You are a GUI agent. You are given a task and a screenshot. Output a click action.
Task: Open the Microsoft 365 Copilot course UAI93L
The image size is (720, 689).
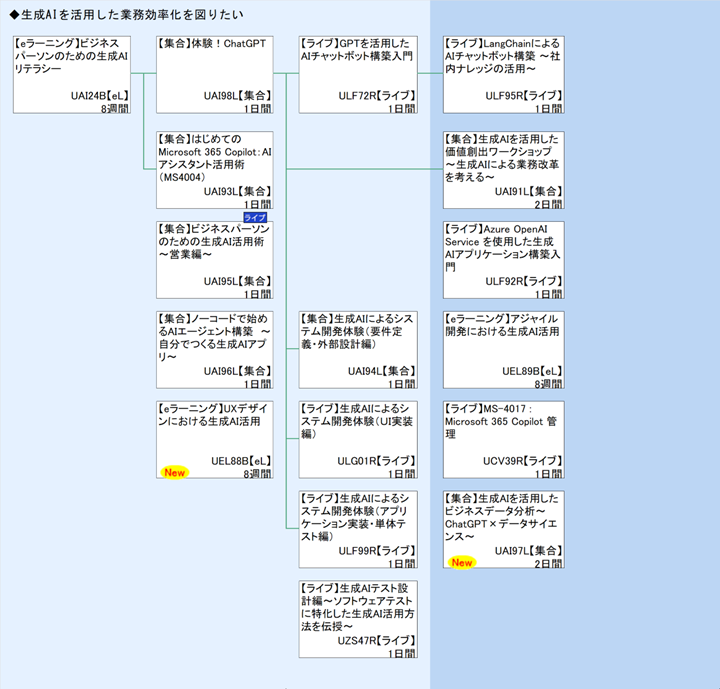(215, 170)
